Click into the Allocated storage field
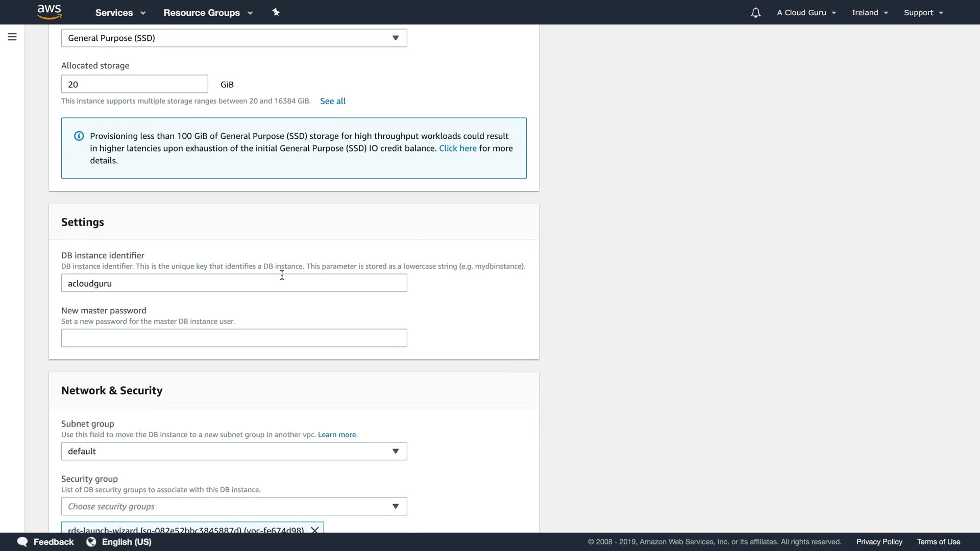The width and height of the screenshot is (980, 551). pos(134,84)
